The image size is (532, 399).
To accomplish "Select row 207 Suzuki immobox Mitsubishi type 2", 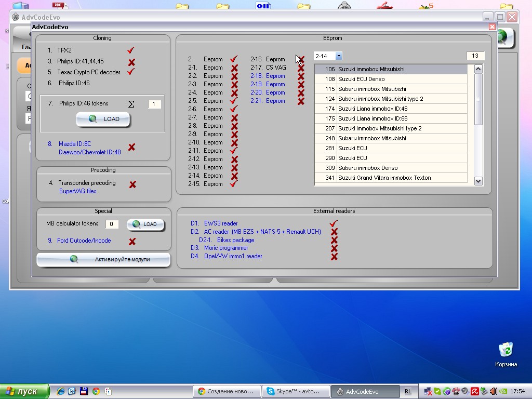I will (391, 128).
